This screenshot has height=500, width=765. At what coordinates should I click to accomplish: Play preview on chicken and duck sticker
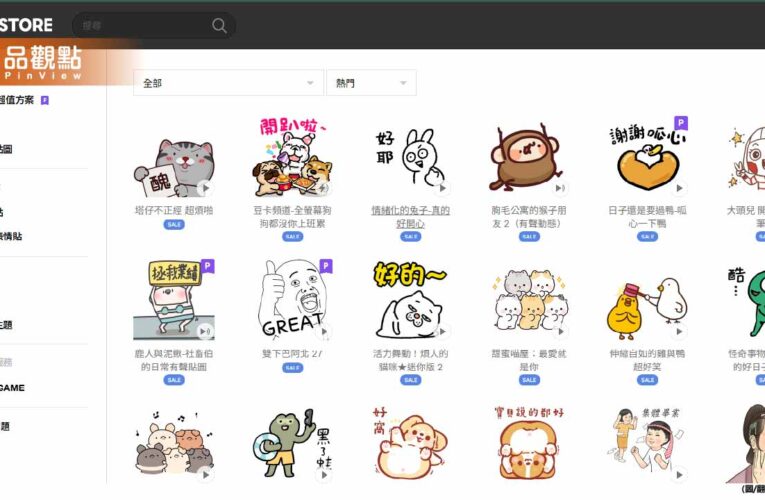(x=679, y=331)
